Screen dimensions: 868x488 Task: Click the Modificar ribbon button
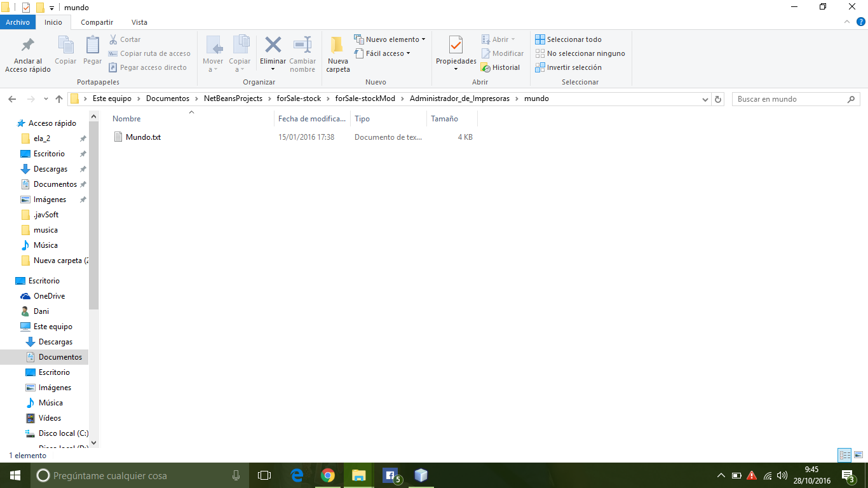(x=503, y=53)
